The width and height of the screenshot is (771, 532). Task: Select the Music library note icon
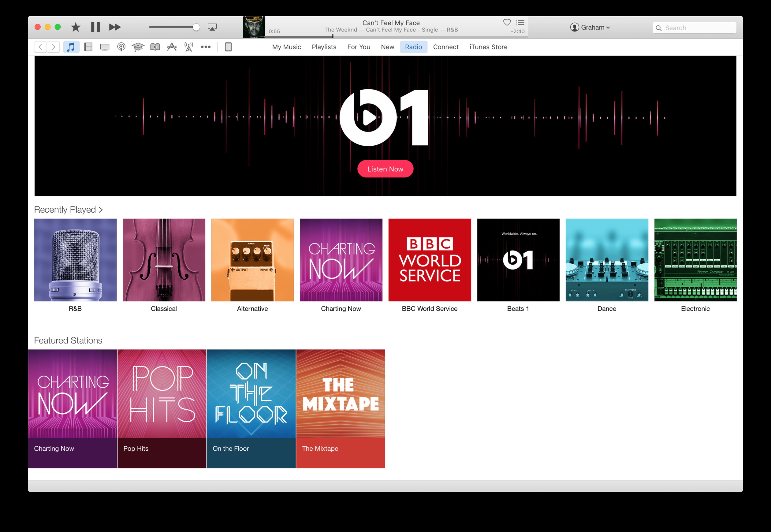click(71, 47)
